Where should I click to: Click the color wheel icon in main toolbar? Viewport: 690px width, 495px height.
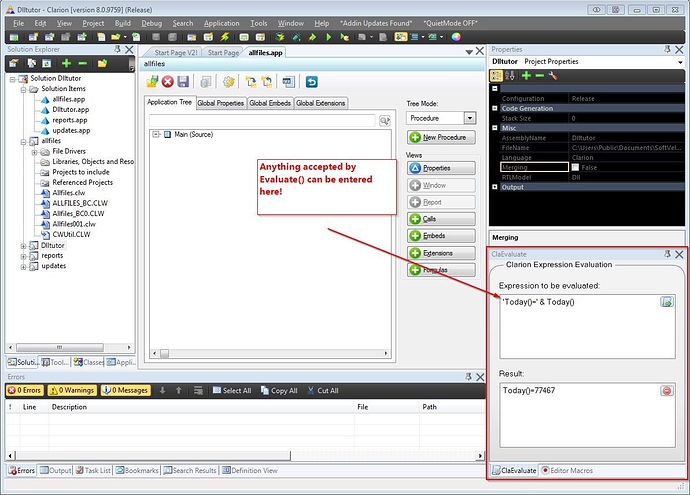(x=456, y=37)
